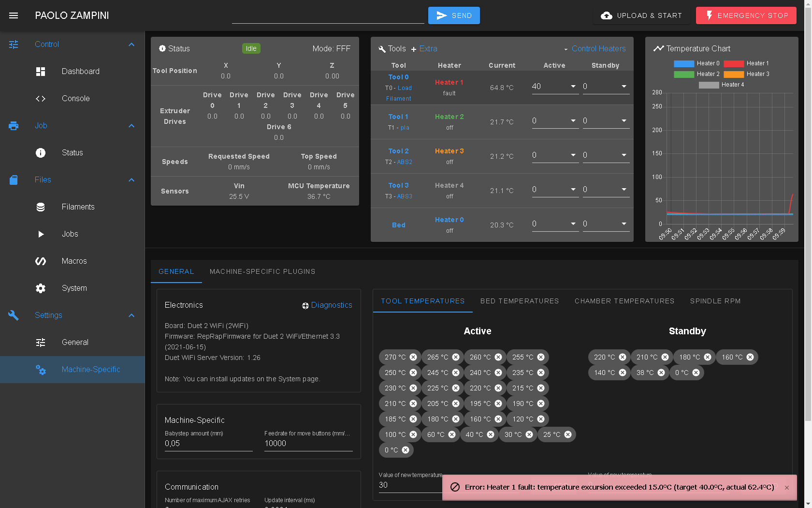Viewport: 812px width, 508px height.
Task: Collapse the Job sidebar group
Action: [x=131, y=126]
